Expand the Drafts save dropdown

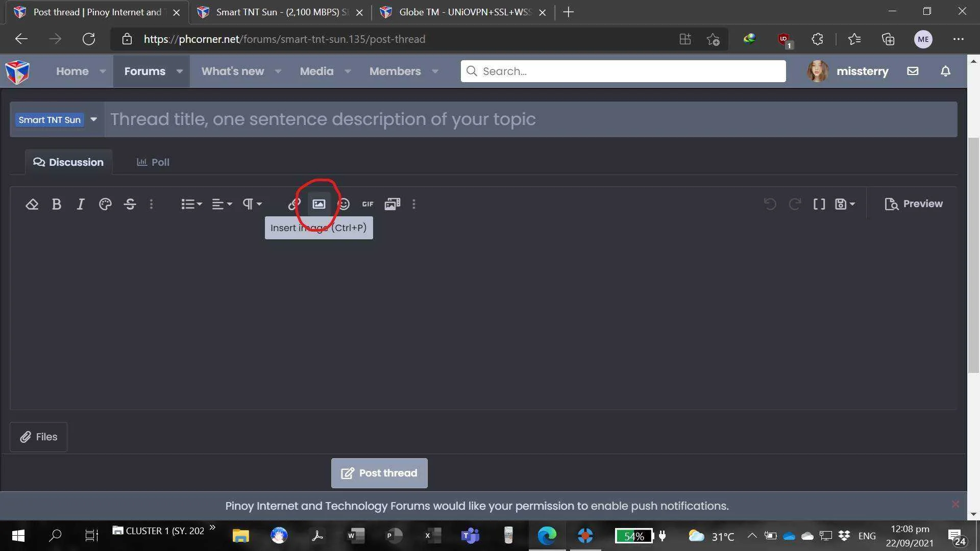coord(845,204)
